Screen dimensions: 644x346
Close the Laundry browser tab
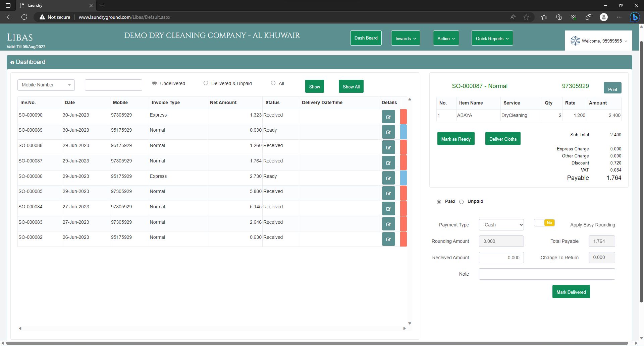click(91, 5)
